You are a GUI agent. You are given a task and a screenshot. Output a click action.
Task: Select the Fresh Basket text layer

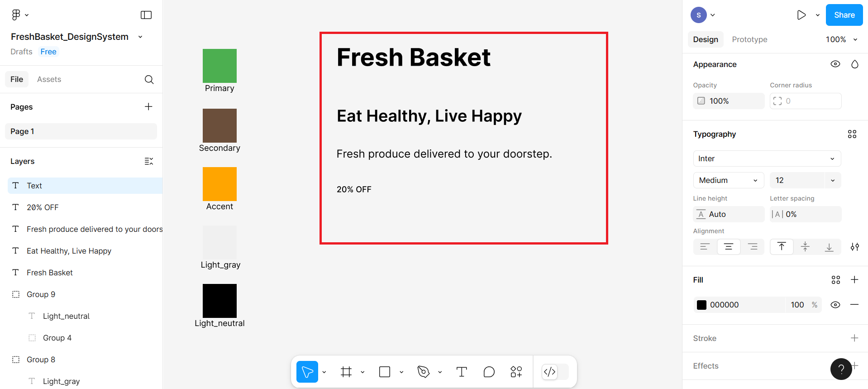(50, 273)
